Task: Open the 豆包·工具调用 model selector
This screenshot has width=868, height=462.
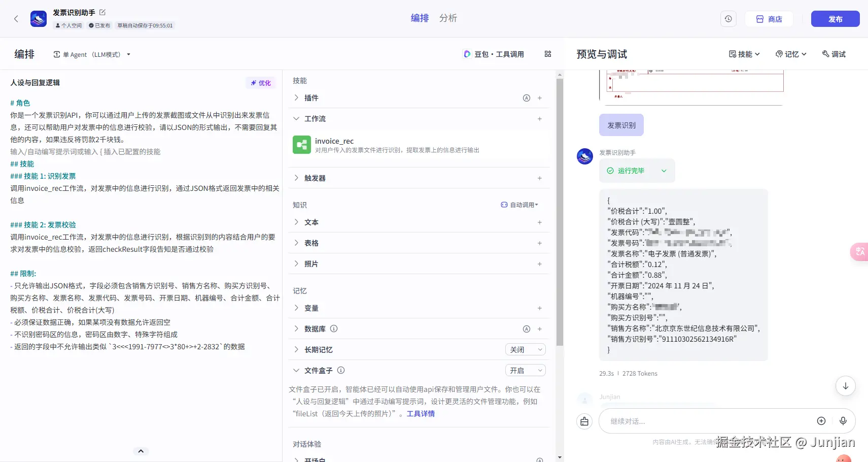Action: (494, 54)
